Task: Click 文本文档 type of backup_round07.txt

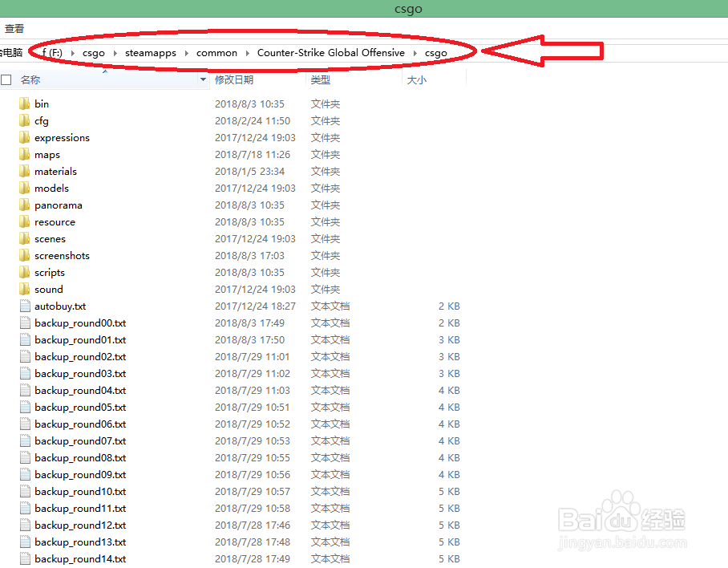Action: click(x=330, y=440)
